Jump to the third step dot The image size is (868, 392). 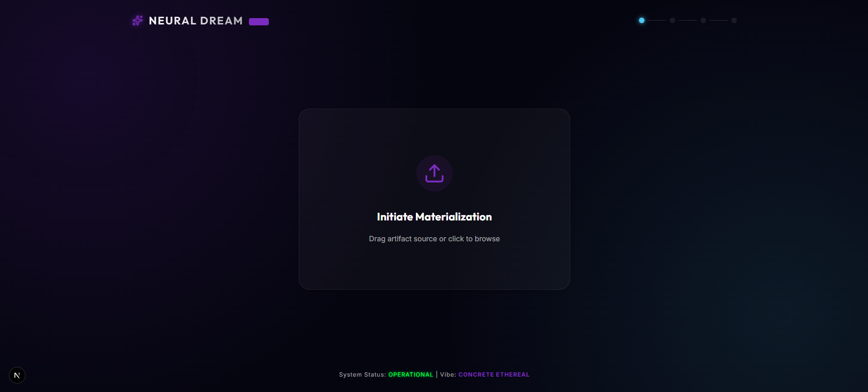click(x=703, y=20)
